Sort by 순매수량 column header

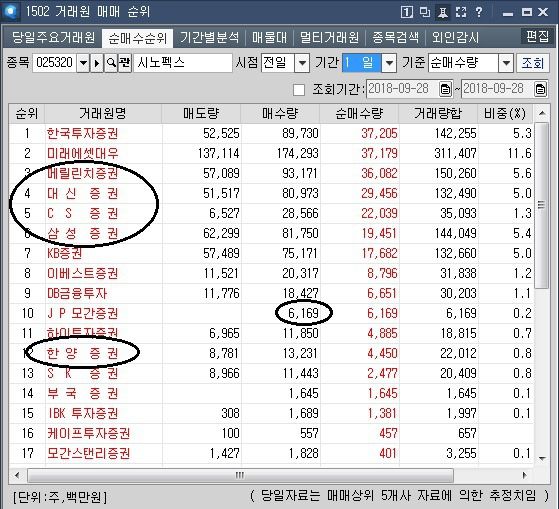pyautogui.click(x=359, y=114)
